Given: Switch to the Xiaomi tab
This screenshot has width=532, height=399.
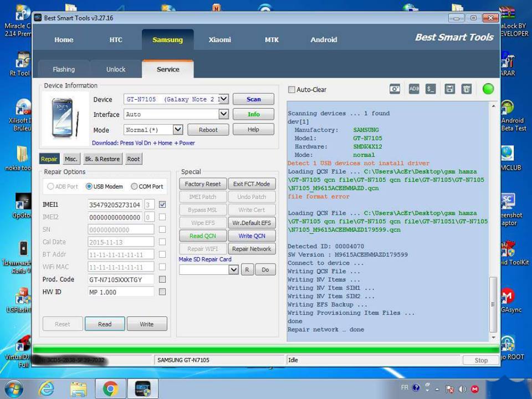Looking at the screenshot, I should 219,40.
